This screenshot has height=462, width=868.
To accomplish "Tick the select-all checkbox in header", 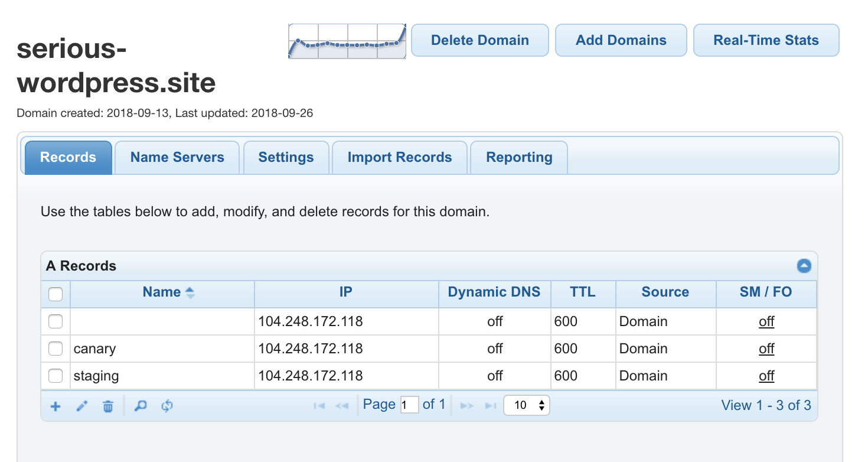I will click(56, 294).
